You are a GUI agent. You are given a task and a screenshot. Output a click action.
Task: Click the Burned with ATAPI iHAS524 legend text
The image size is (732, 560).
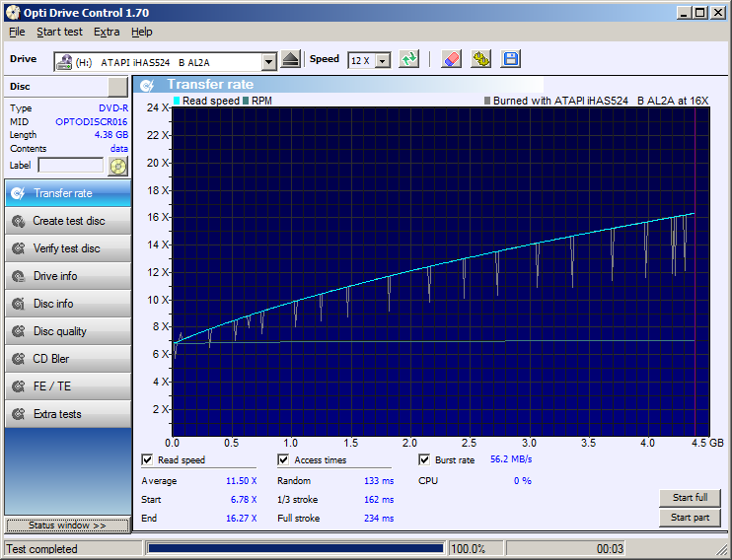[601, 101]
